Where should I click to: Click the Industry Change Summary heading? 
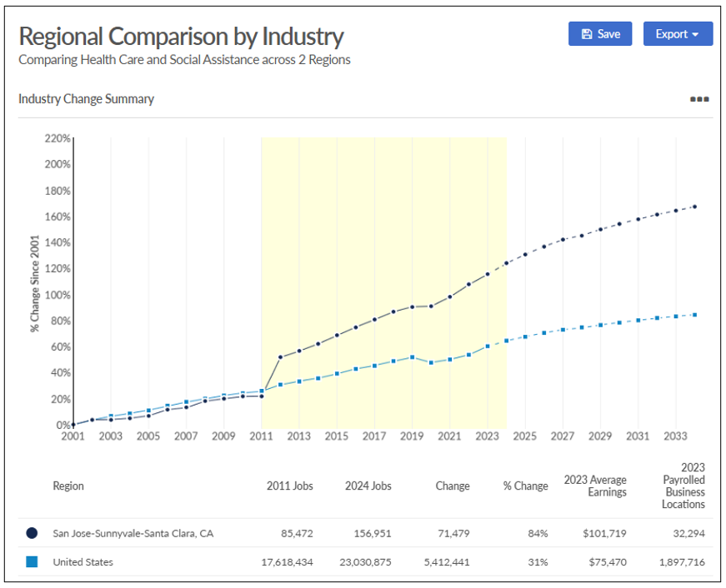[x=86, y=99]
